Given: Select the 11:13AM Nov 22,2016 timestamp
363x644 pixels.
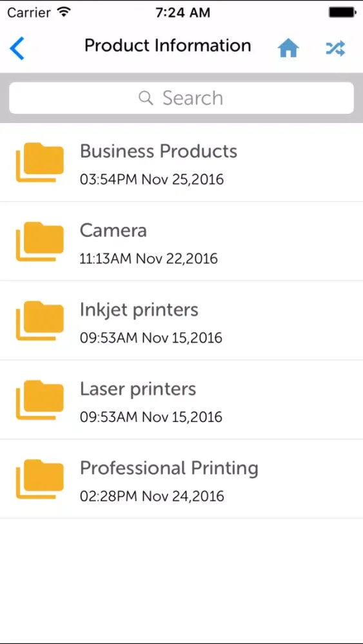Looking at the screenshot, I should point(148,259).
